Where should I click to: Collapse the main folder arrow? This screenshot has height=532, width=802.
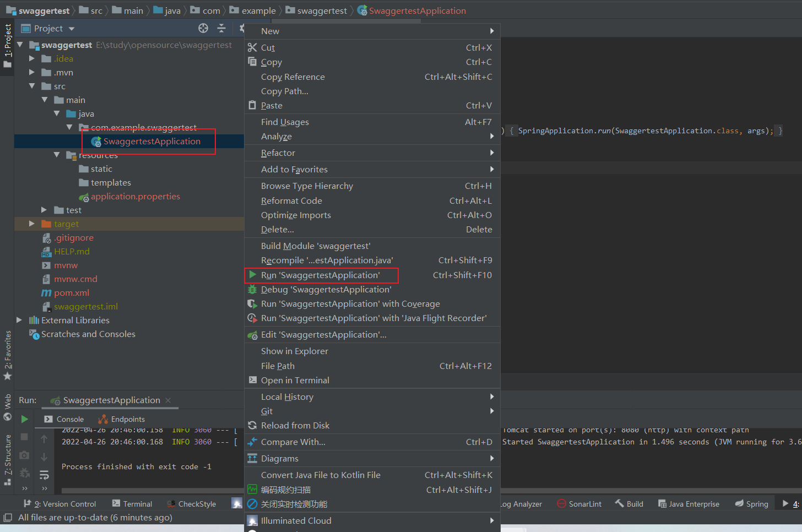pos(45,100)
